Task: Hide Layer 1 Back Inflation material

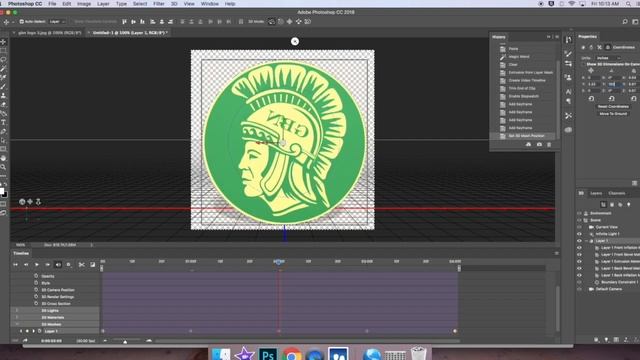Action: (579, 275)
